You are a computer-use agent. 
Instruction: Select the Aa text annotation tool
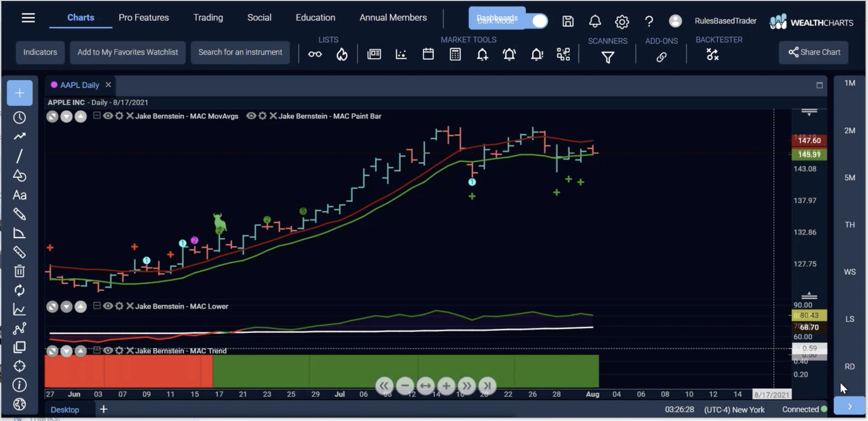[20, 195]
